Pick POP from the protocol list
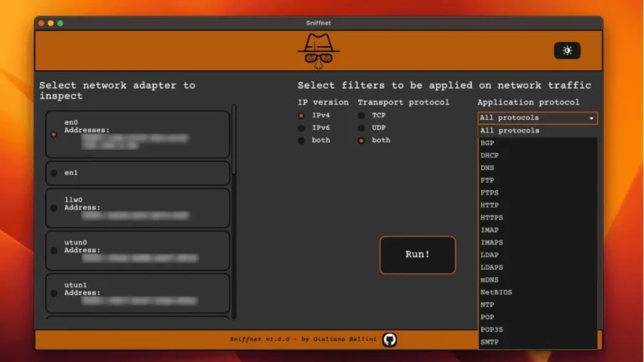Image resolution: width=644 pixels, height=362 pixels. pyautogui.click(x=538, y=318)
